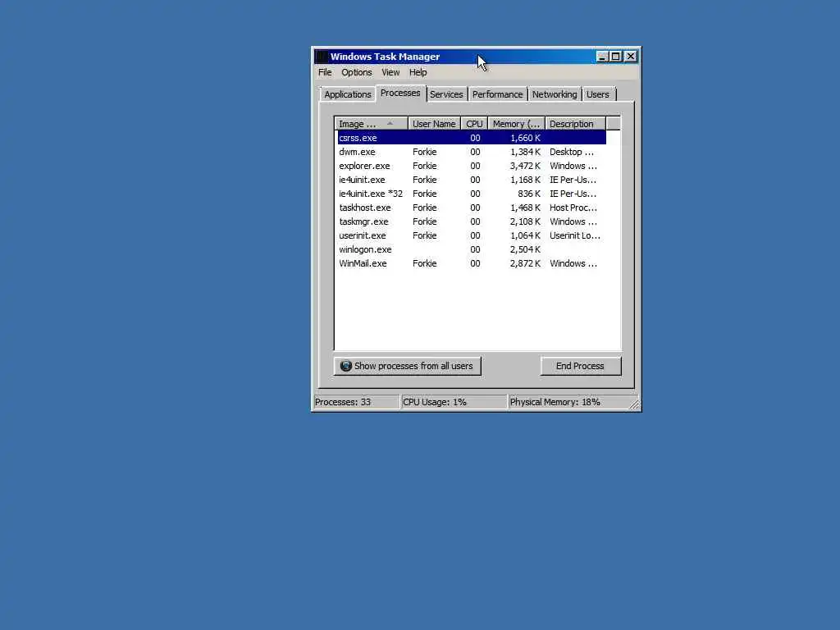Select the csrss.exe process row
840x630 pixels.
472,138
